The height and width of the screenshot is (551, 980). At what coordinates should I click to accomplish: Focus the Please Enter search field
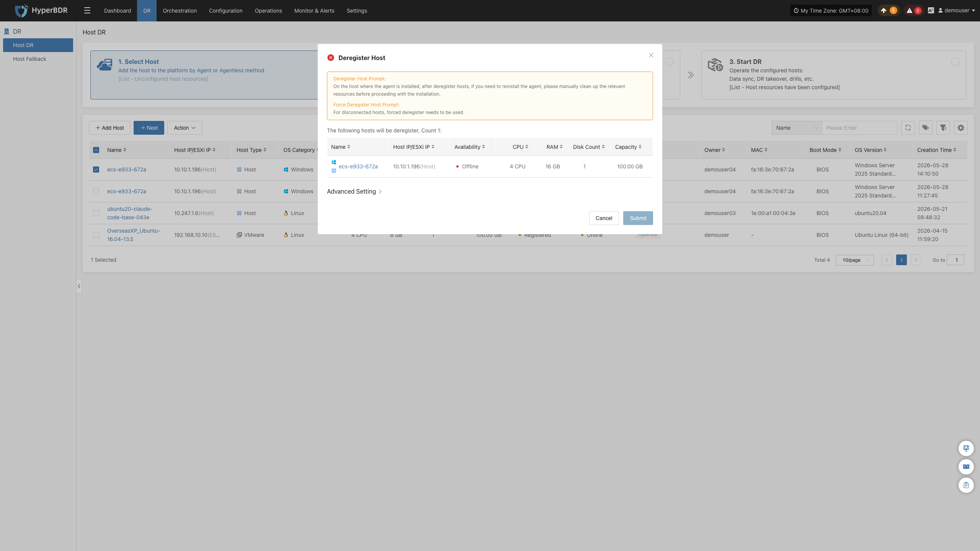[x=859, y=128]
